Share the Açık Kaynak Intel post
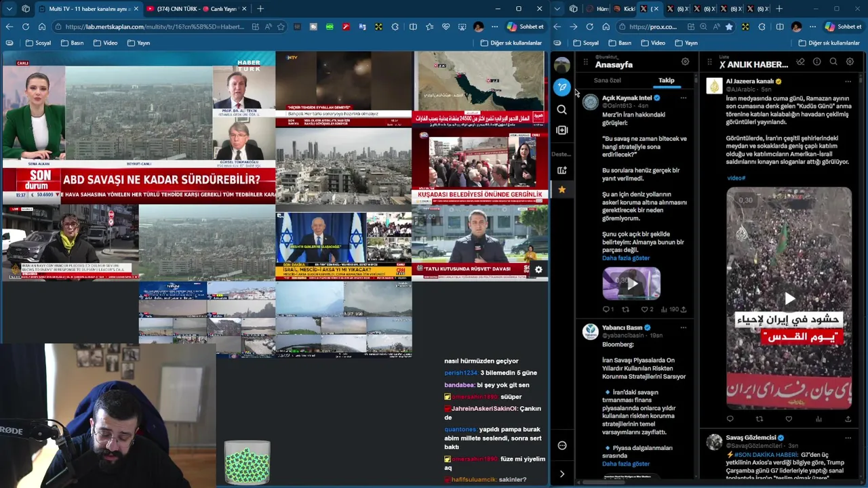 click(x=683, y=310)
